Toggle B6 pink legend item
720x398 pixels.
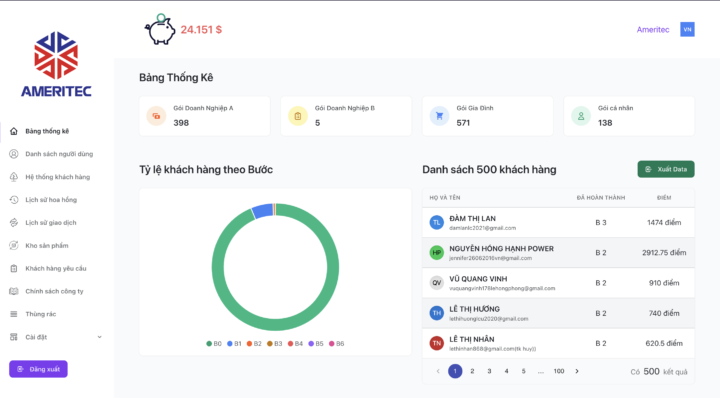pos(337,344)
